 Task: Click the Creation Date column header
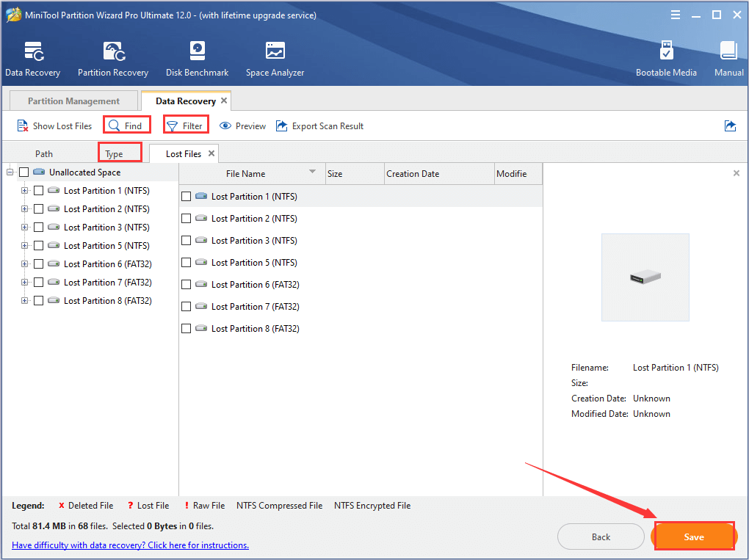[x=439, y=174]
